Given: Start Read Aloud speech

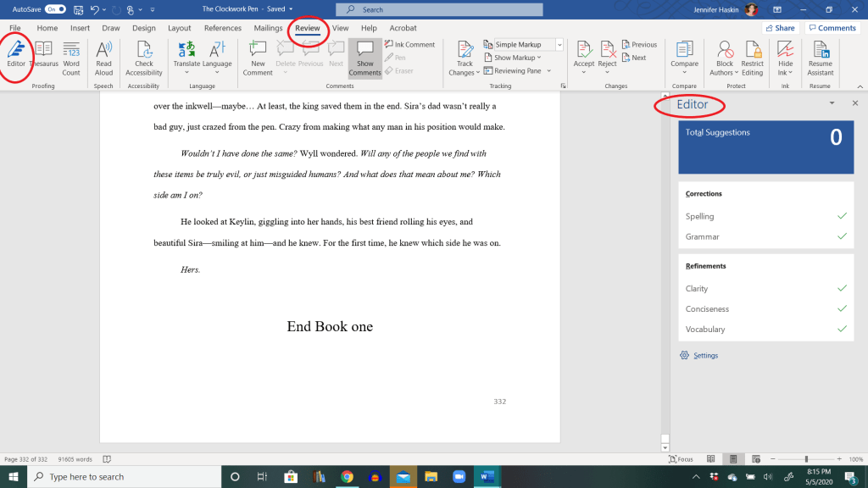Looking at the screenshot, I should pos(103,56).
